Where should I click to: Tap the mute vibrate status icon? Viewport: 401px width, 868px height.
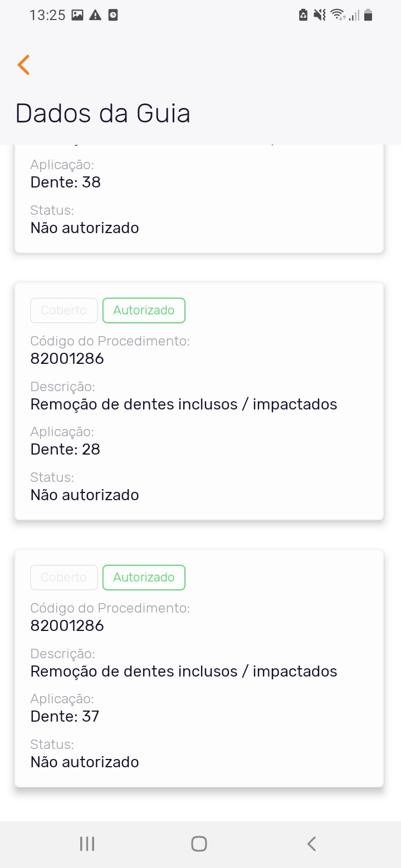click(x=319, y=16)
